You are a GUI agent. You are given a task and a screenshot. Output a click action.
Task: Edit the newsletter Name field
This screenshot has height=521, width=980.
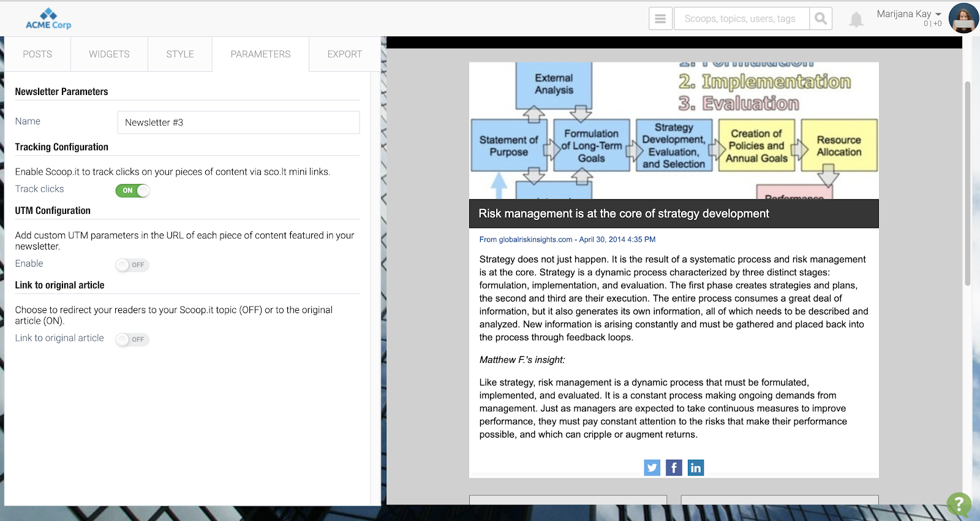(x=238, y=123)
